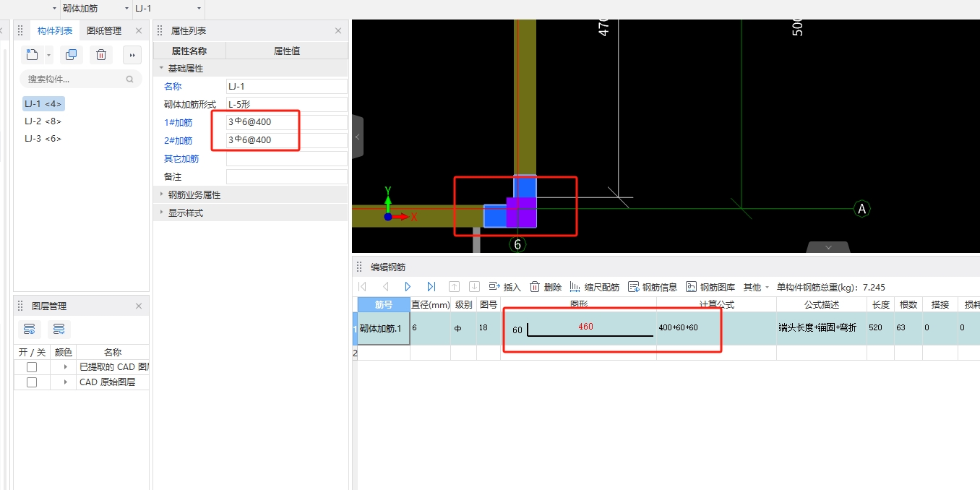This screenshot has height=490, width=980.
Task: Open the 砌体加筋 type dropdown
Action: pyautogui.click(x=127, y=9)
